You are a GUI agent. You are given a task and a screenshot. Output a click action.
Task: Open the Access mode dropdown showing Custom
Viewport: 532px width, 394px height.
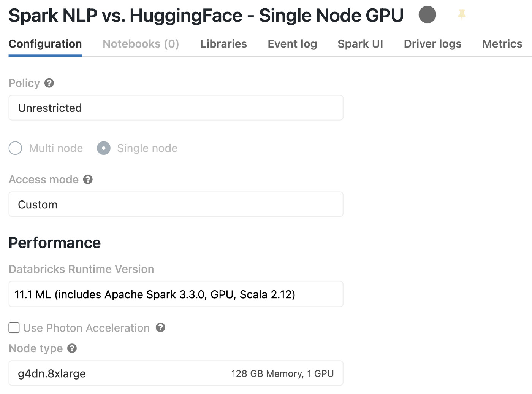(x=176, y=205)
